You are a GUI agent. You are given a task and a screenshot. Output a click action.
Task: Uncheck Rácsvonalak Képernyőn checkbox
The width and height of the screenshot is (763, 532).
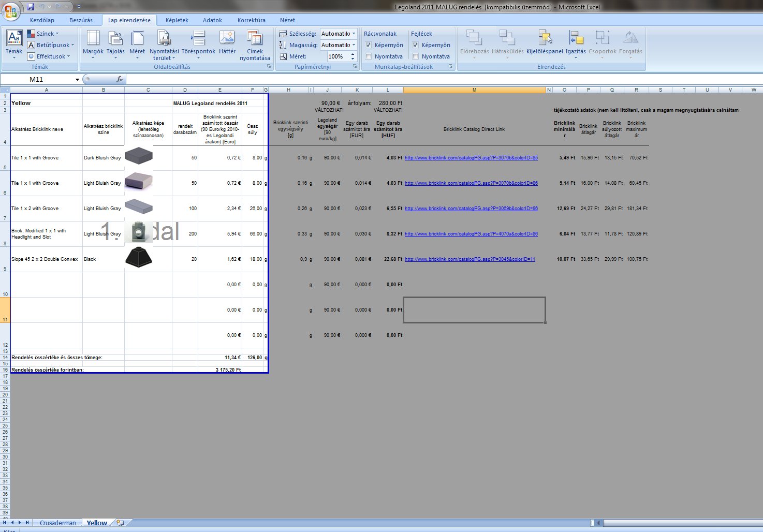[369, 45]
